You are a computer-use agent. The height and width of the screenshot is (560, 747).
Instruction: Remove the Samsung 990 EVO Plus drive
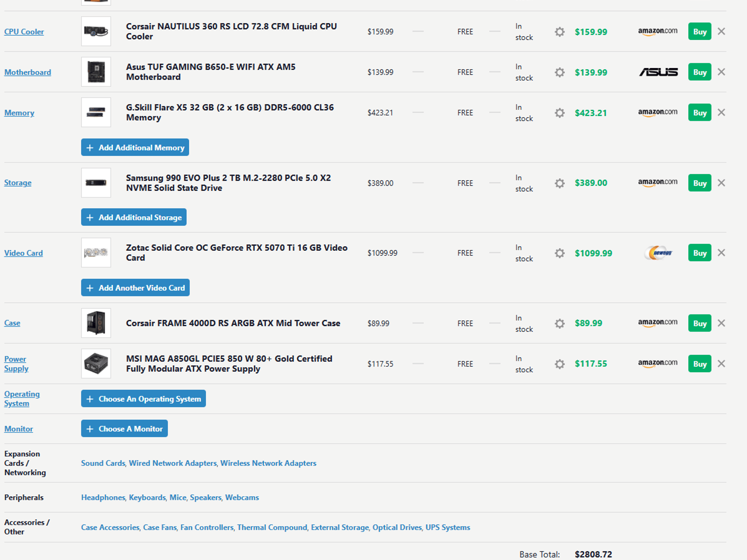pos(721,183)
